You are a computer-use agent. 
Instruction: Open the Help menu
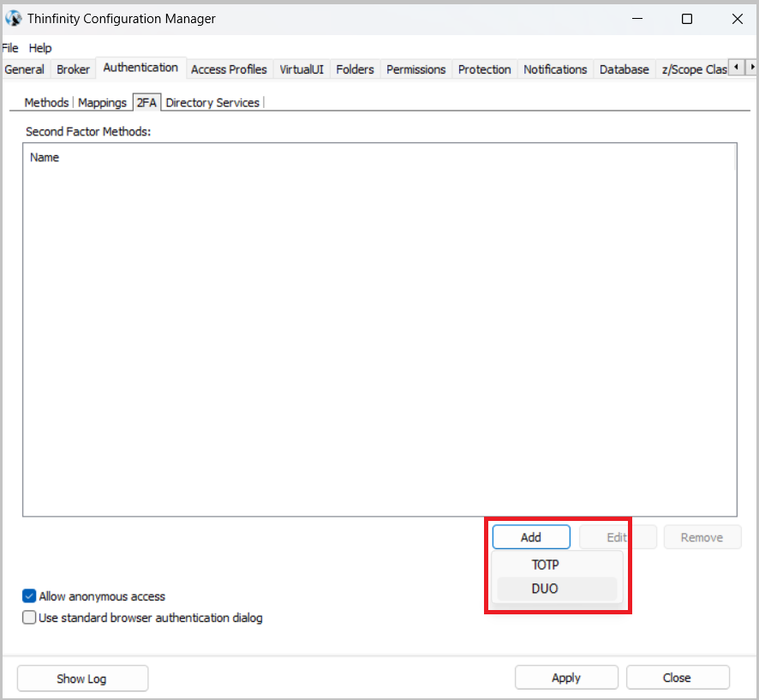tap(40, 48)
